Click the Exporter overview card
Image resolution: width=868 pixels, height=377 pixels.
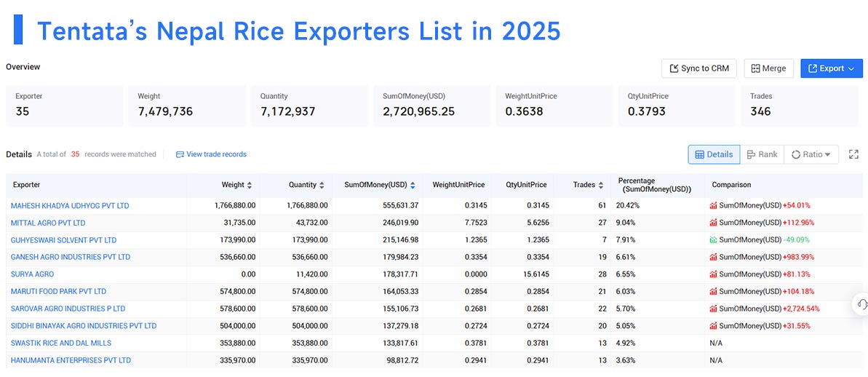(64, 106)
